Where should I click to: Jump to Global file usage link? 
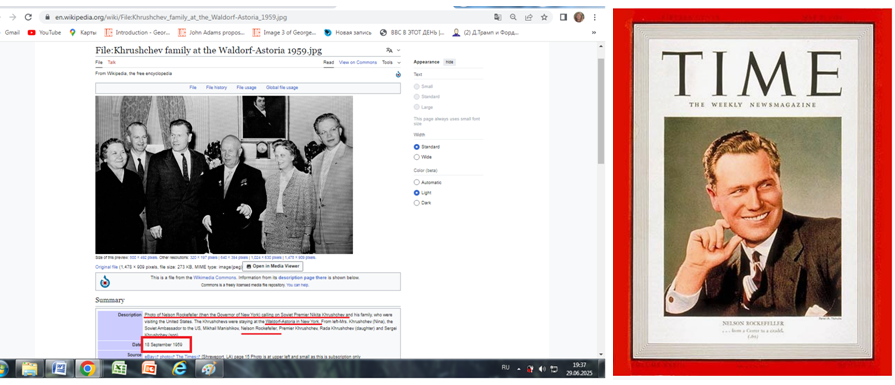(282, 88)
